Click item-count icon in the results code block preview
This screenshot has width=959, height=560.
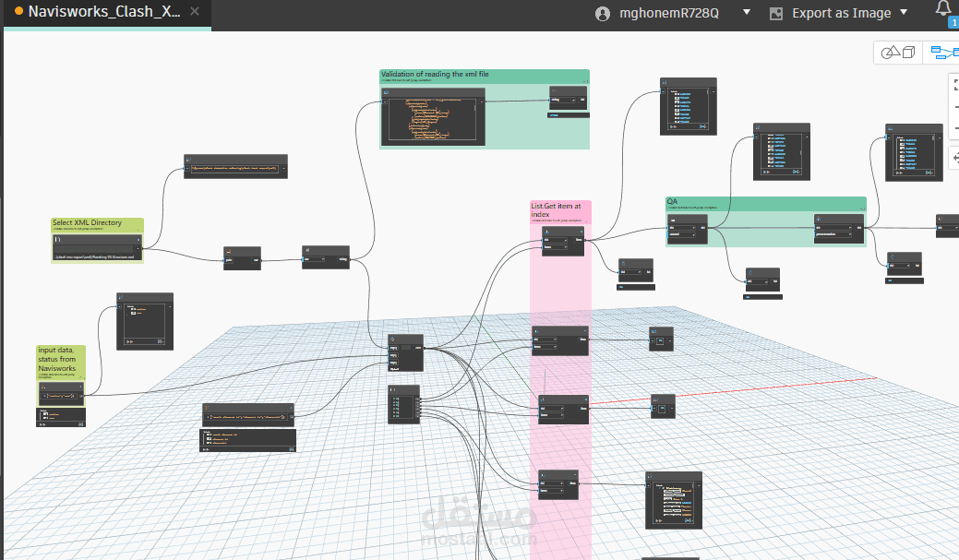point(291,448)
